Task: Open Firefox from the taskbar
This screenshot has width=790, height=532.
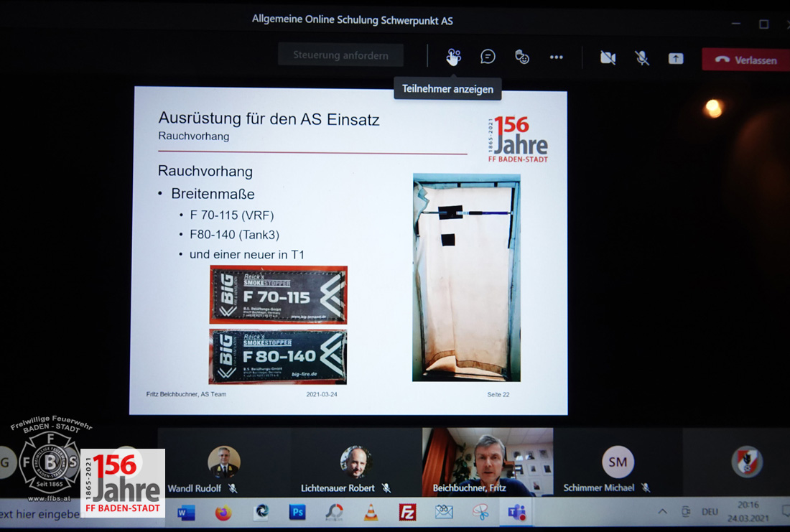Action: tap(223, 513)
